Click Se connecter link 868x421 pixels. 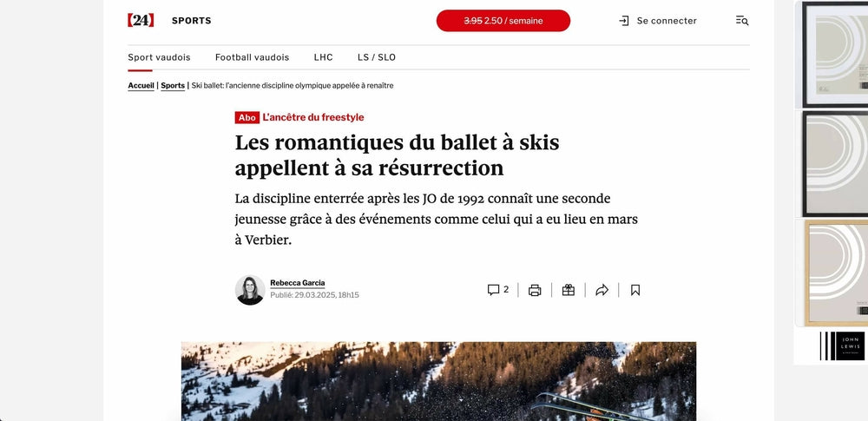(667, 21)
